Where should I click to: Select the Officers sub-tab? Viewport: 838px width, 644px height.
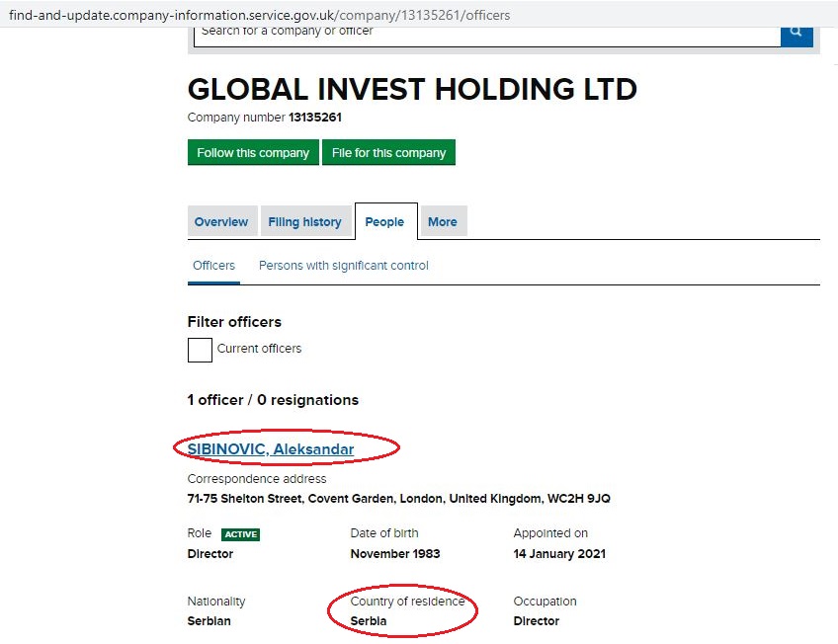213,266
